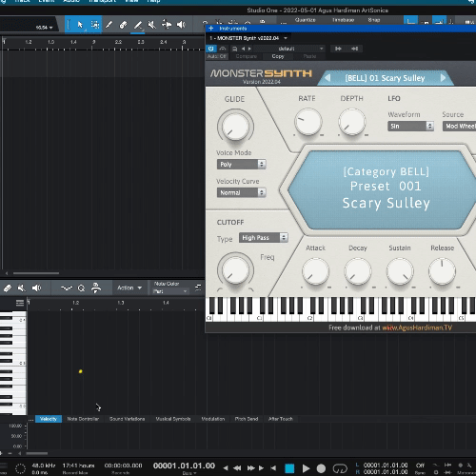Viewport: 476px width, 476px height.
Task: Start playback with the Play button
Action: pos(306,468)
